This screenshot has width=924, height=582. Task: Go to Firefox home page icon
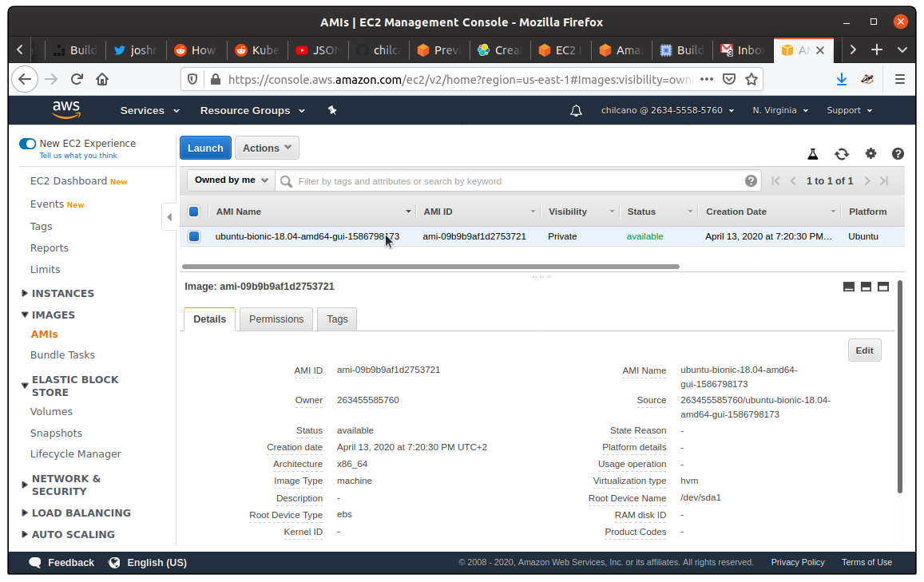102,80
